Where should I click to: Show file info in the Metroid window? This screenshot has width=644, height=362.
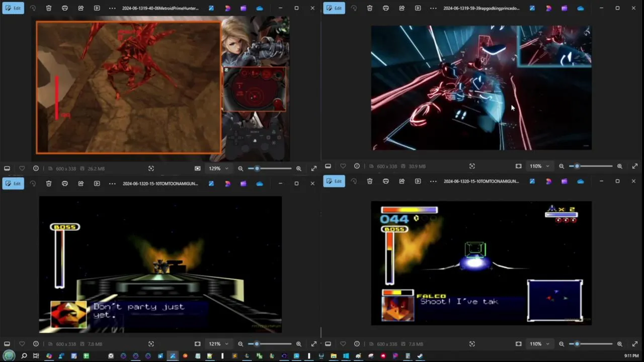36,168
